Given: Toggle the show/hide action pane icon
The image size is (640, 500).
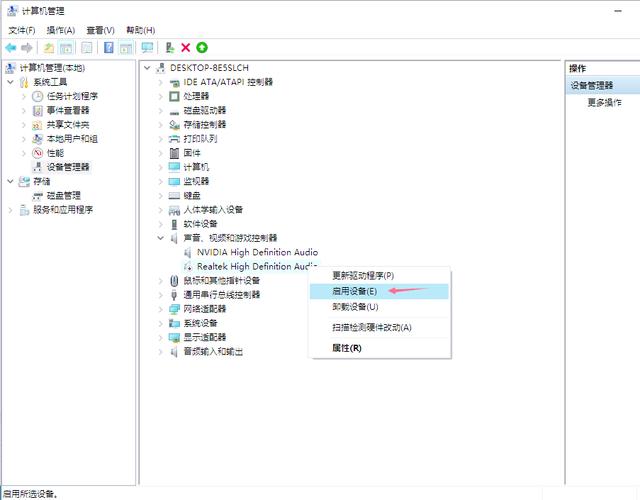Looking at the screenshot, I should [x=126, y=48].
